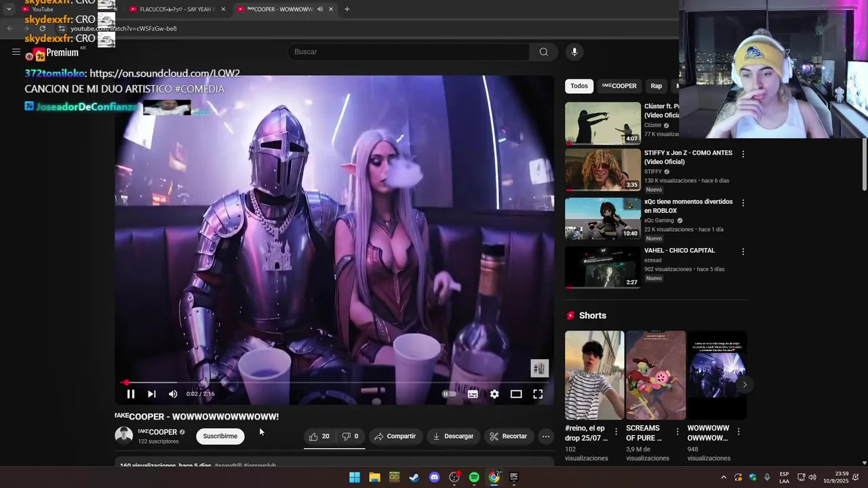Open options menu for STIFFY video

coord(743,155)
